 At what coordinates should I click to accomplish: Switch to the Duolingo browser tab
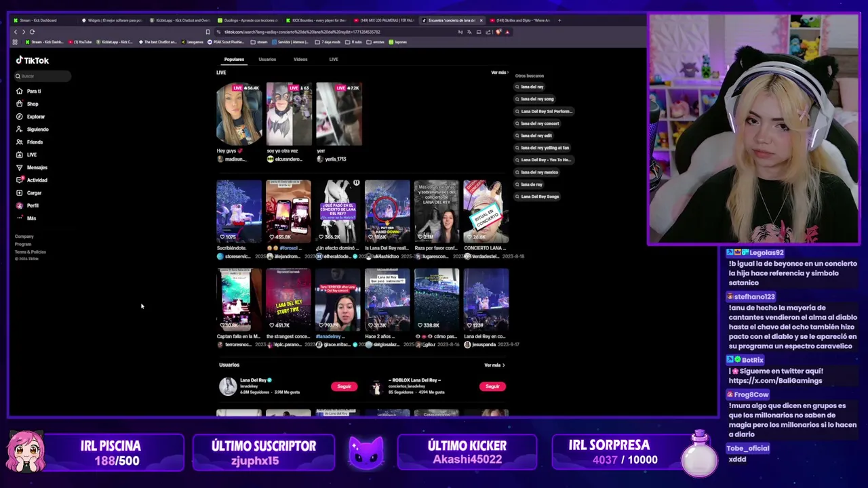[x=247, y=20]
